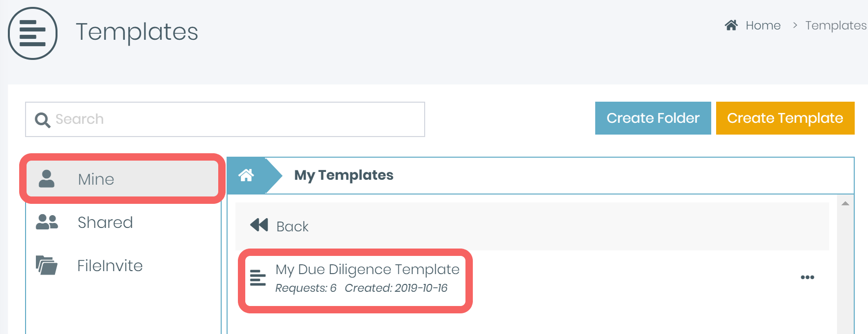Open the FileInvite templates tab
The image size is (868, 334).
(110, 266)
